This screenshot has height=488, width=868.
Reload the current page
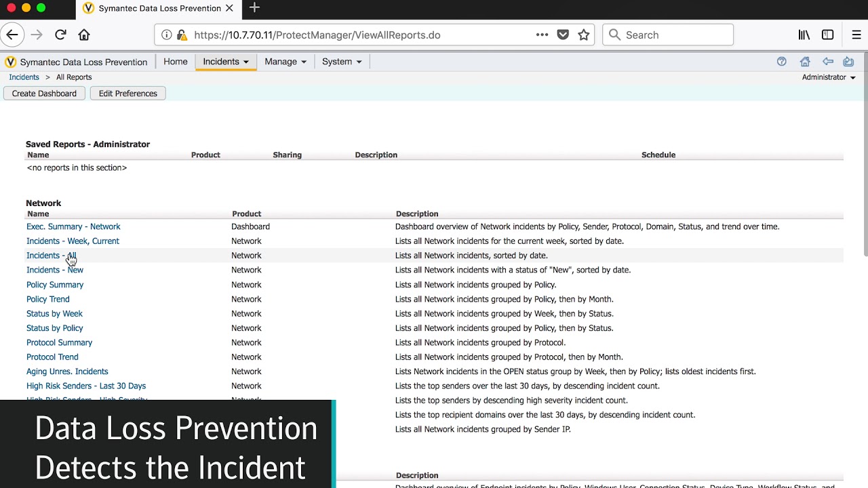pyautogui.click(x=60, y=35)
